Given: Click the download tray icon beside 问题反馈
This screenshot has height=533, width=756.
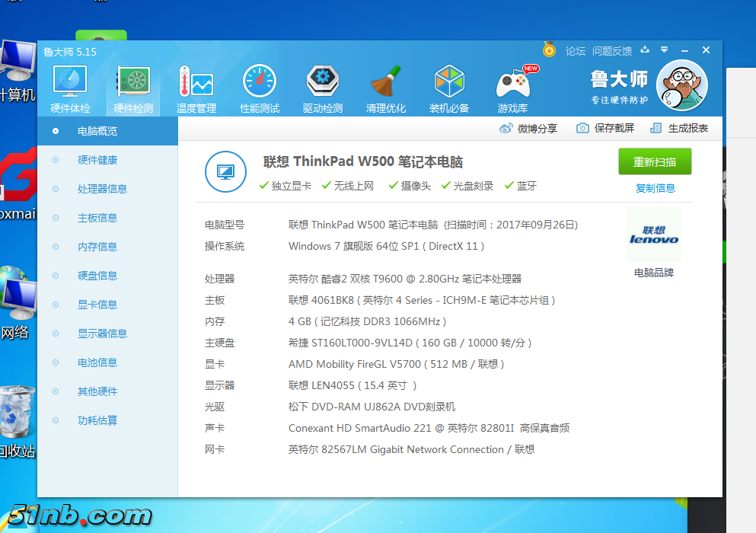Looking at the screenshot, I should [646, 50].
